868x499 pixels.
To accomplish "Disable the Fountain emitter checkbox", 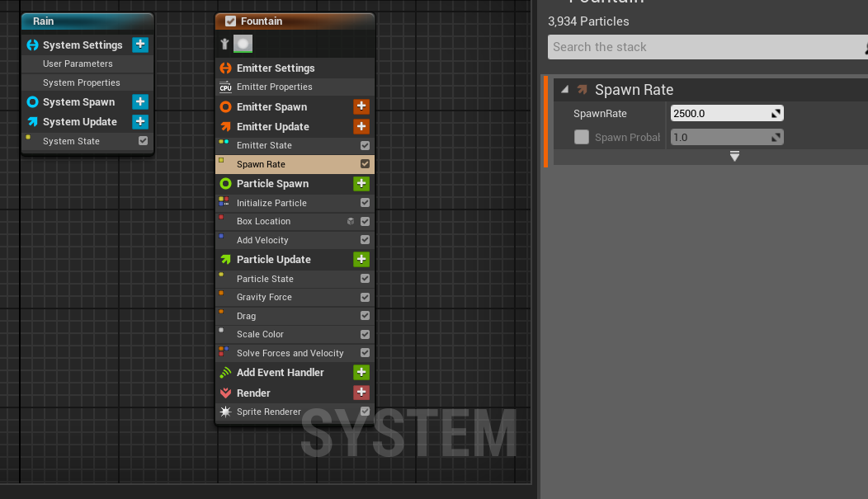I will (230, 21).
